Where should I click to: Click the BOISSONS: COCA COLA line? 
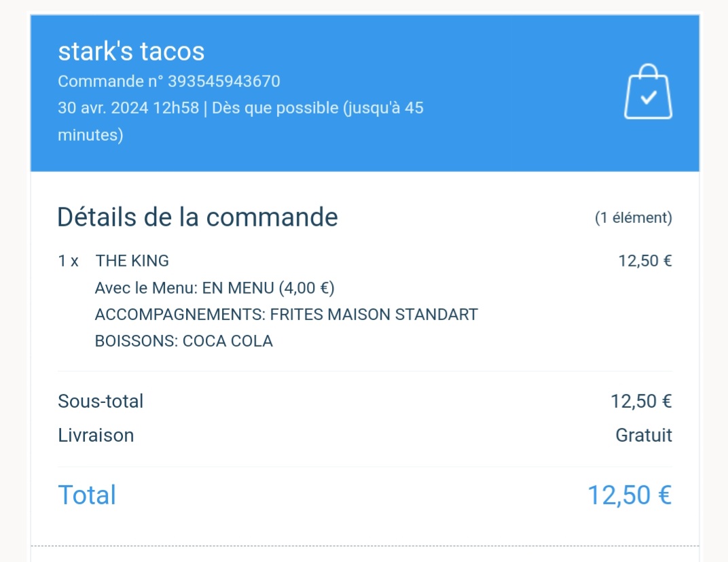point(183,341)
